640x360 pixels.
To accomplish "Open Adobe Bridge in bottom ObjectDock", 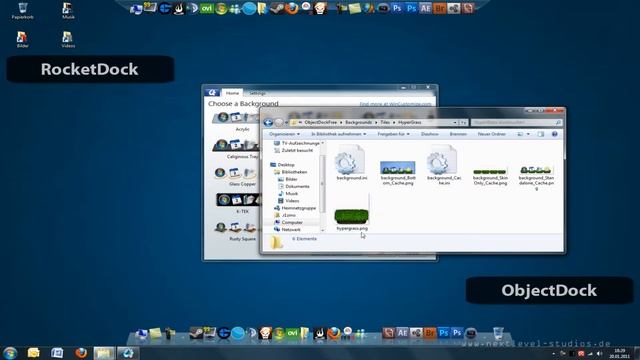I will click(429, 333).
